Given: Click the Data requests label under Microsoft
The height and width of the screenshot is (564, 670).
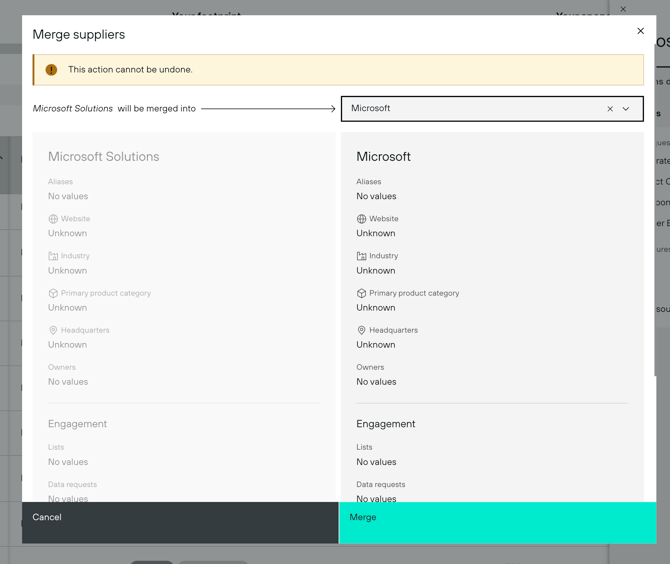Looking at the screenshot, I should pos(381,484).
